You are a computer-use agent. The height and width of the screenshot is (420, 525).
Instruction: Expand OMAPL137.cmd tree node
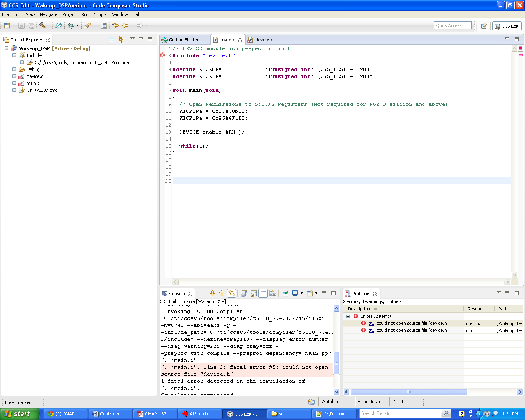click(x=14, y=90)
